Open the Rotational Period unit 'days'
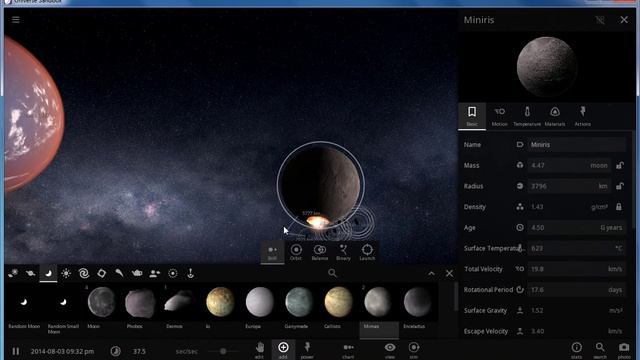Viewport: 640px width, 360px height. click(615, 290)
